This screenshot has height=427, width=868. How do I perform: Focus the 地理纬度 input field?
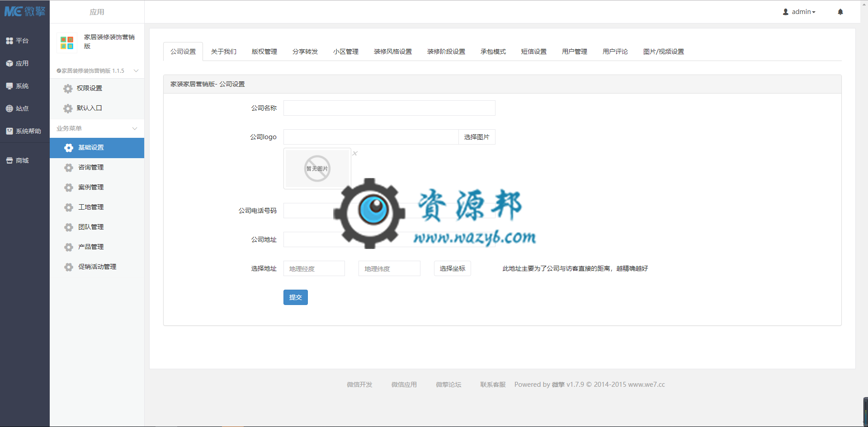[x=389, y=268]
